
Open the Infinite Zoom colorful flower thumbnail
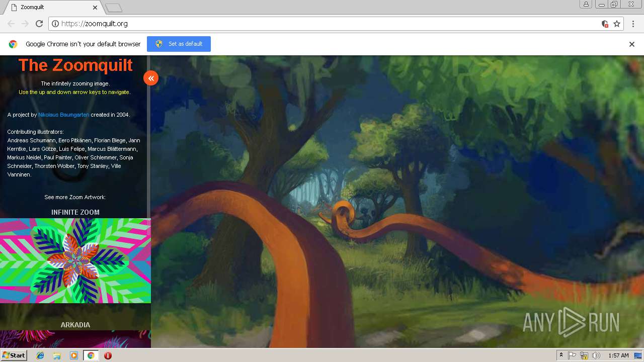pos(75,260)
